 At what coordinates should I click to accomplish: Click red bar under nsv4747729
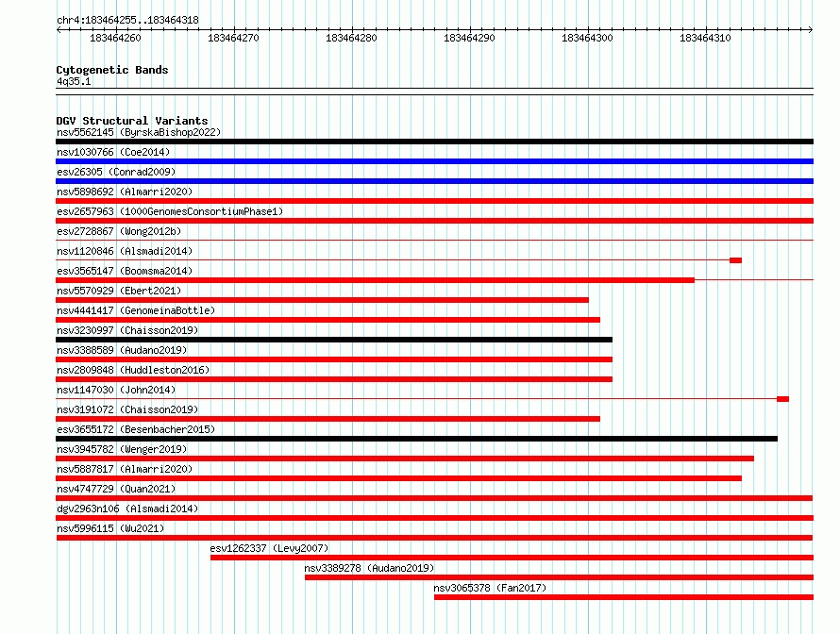(x=434, y=498)
